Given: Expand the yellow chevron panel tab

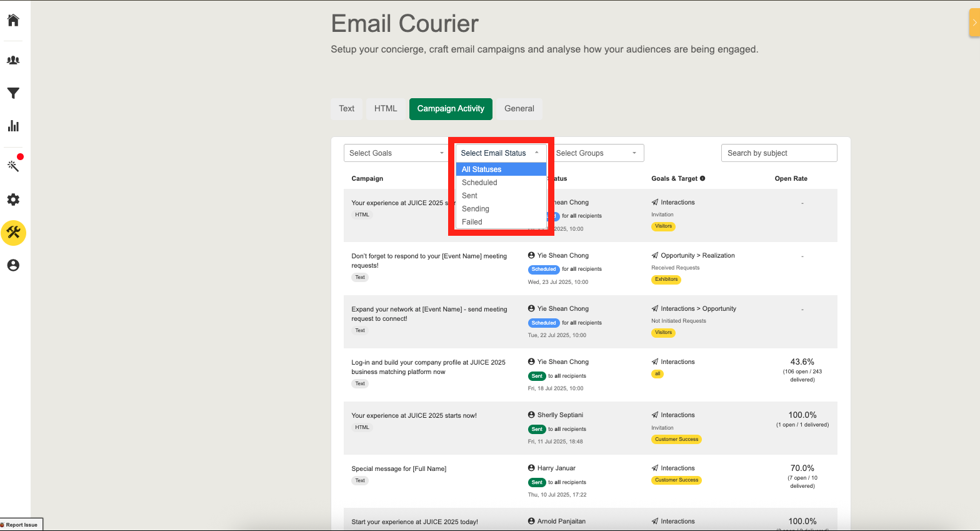Looking at the screenshot, I should click(x=974, y=23).
